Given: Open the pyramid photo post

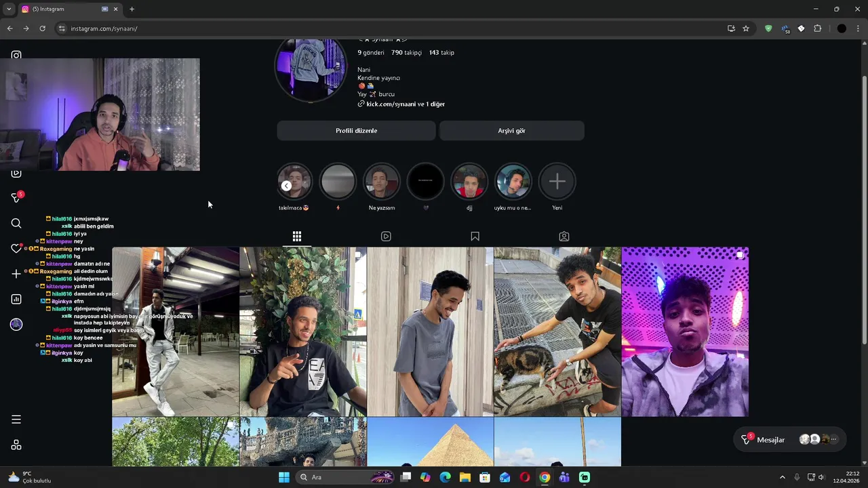Looking at the screenshot, I should point(431,442).
